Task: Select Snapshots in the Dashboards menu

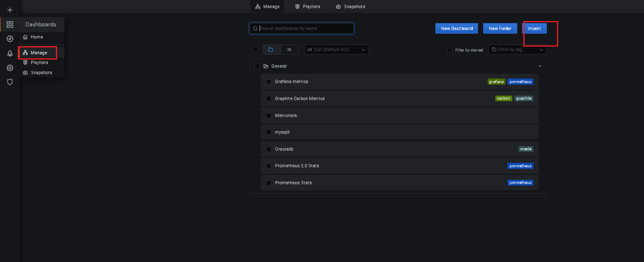Action: (x=41, y=73)
